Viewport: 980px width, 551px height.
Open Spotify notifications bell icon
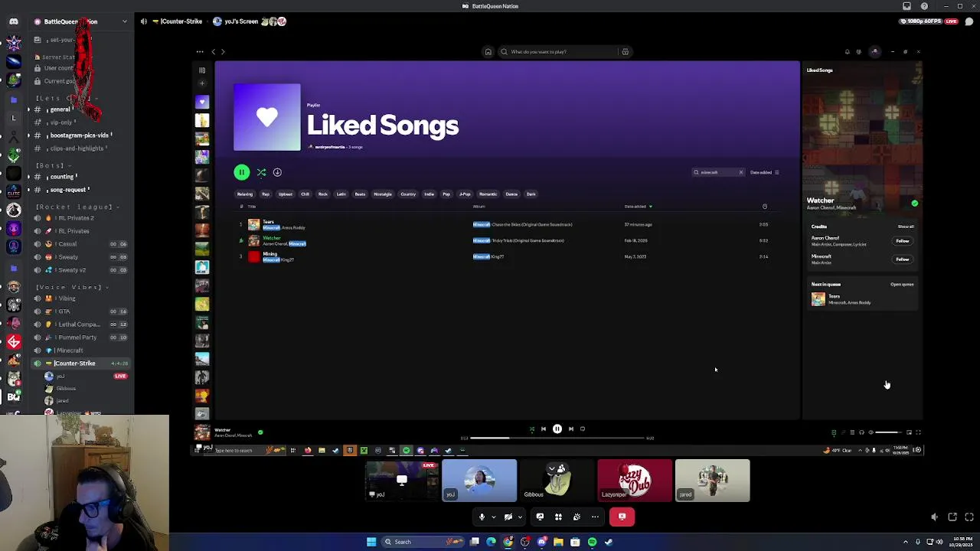(847, 52)
